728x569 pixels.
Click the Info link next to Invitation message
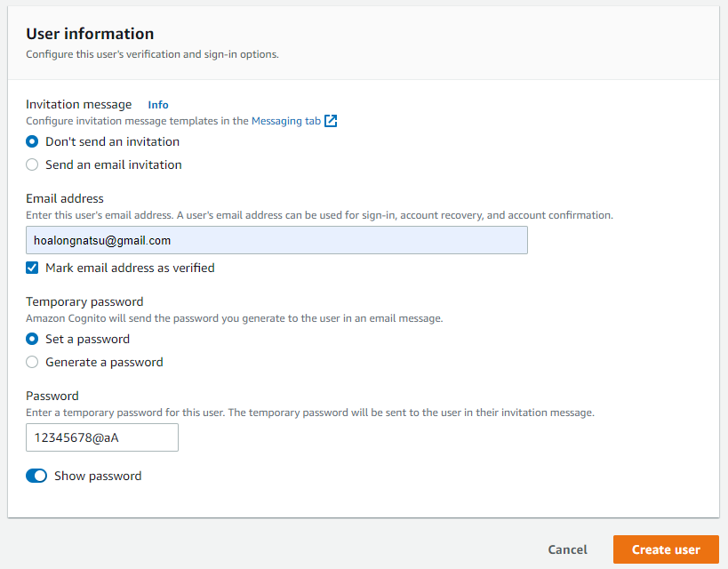coord(157,105)
